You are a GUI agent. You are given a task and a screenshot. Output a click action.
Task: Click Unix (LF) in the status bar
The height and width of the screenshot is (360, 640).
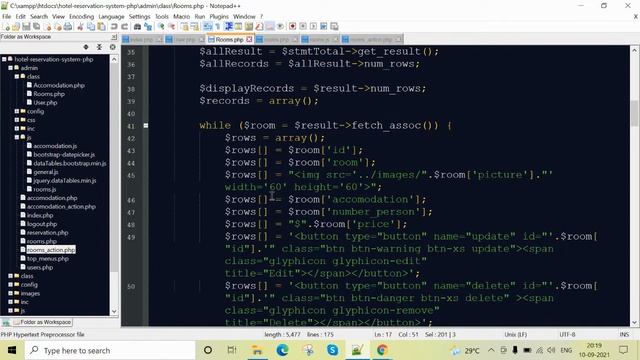pos(515,334)
